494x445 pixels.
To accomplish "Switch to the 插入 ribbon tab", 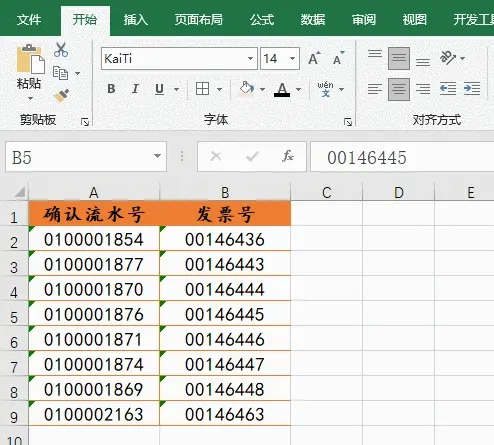I will click(135, 20).
